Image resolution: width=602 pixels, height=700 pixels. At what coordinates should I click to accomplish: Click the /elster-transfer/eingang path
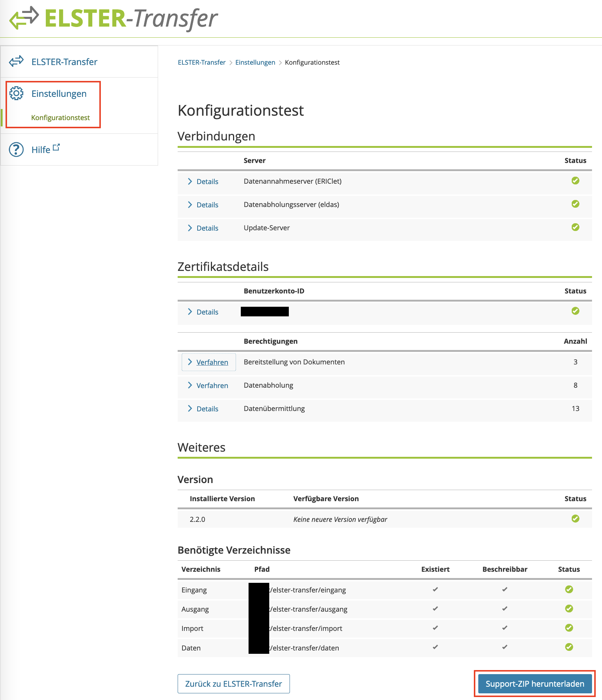click(x=308, y=590)
